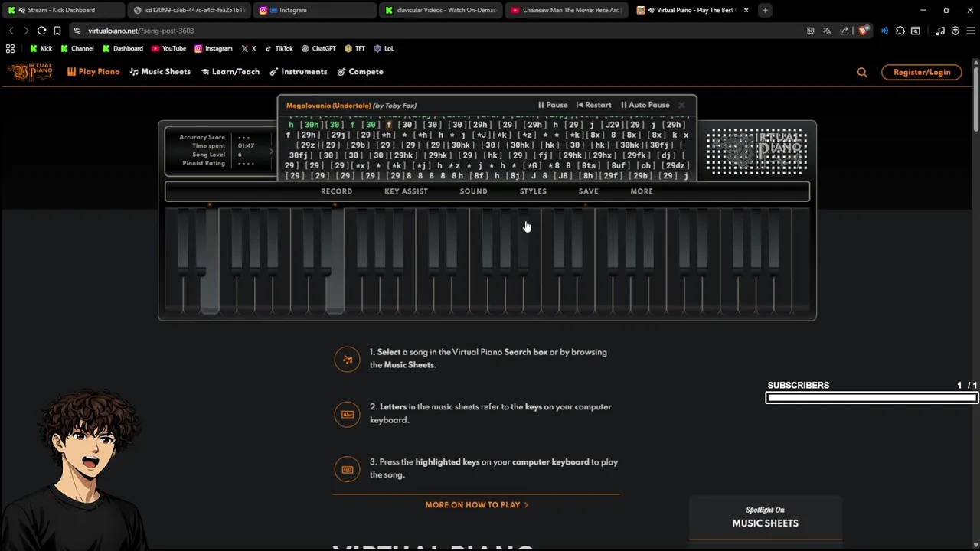The width and height of the screenshot is (980, 551).
Task: View site info icon left of URL
Action: click(77, 31)
